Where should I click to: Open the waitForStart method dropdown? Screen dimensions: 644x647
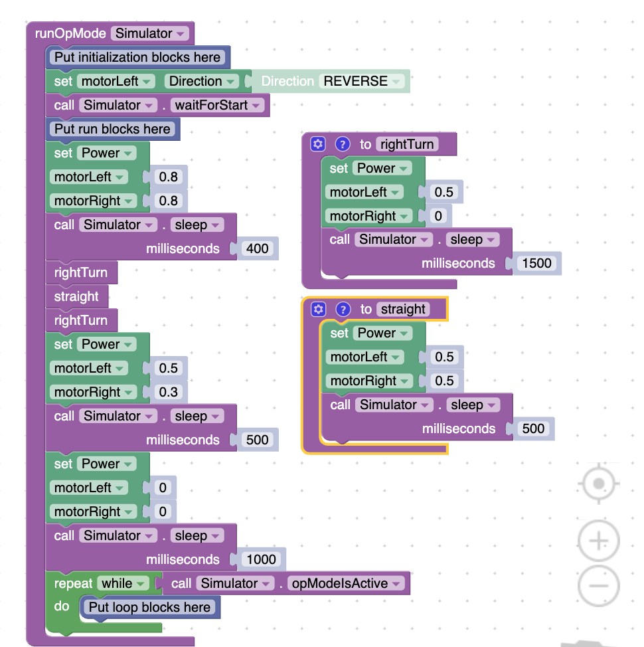click(x=218, y=105)
